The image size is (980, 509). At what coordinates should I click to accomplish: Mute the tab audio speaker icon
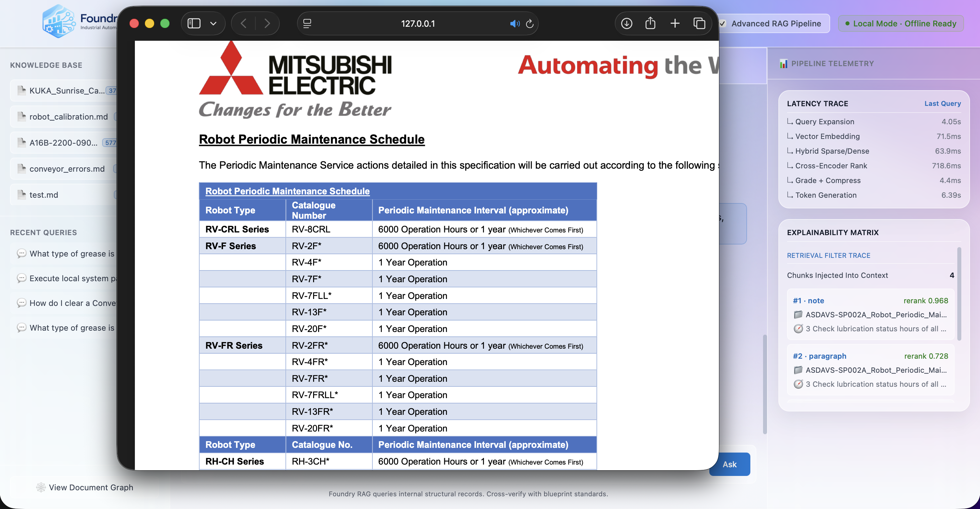[514, 24]
